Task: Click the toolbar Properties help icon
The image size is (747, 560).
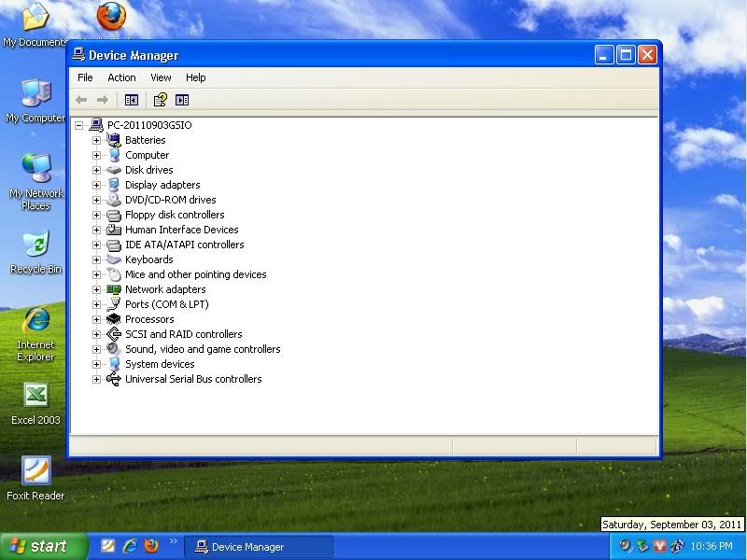Action: 160,100
